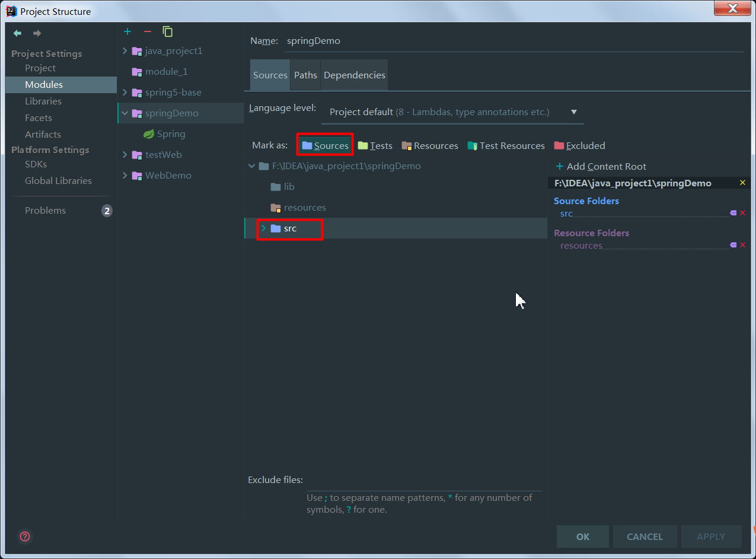Image resolution: width=756 pixels, height=559 pixels.
Task: Select the testWeb module
Action: pos(164,155)
